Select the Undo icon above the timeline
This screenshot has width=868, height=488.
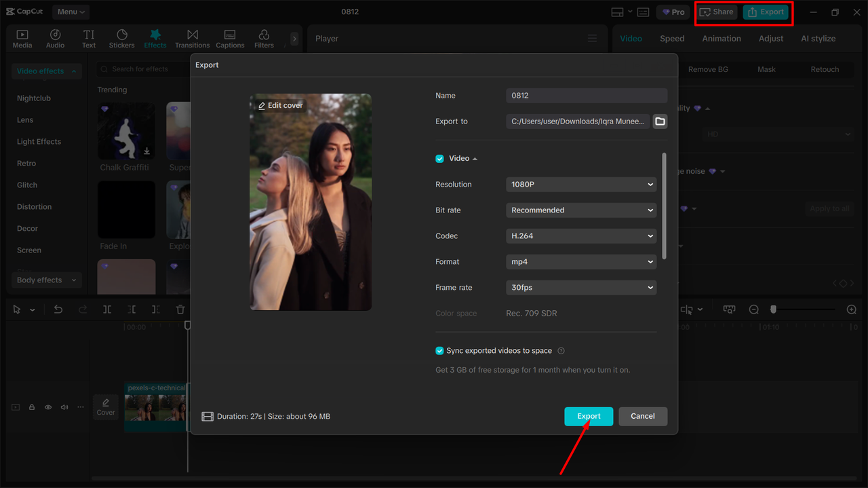pos(58,309)
